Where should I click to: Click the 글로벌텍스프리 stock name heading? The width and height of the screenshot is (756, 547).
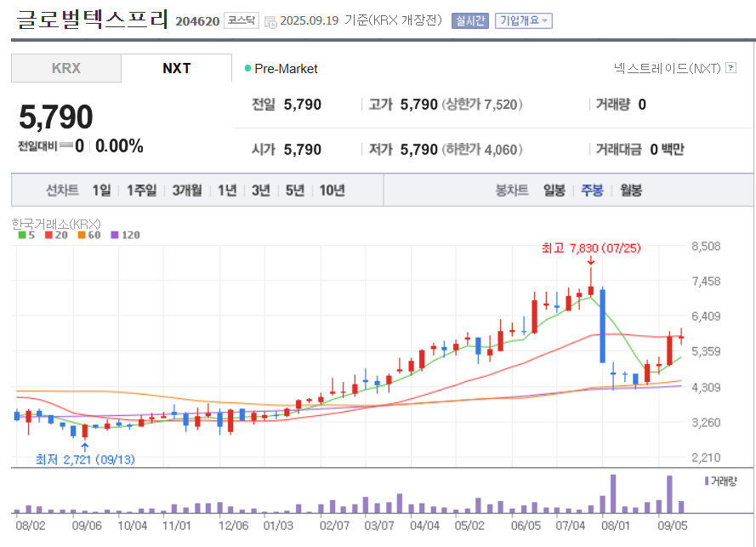92,20
